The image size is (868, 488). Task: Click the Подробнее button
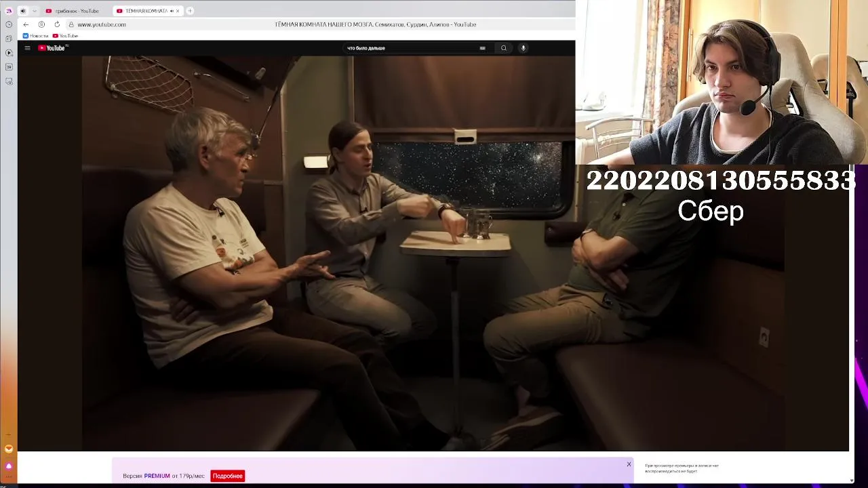click(x=227, y=476)
